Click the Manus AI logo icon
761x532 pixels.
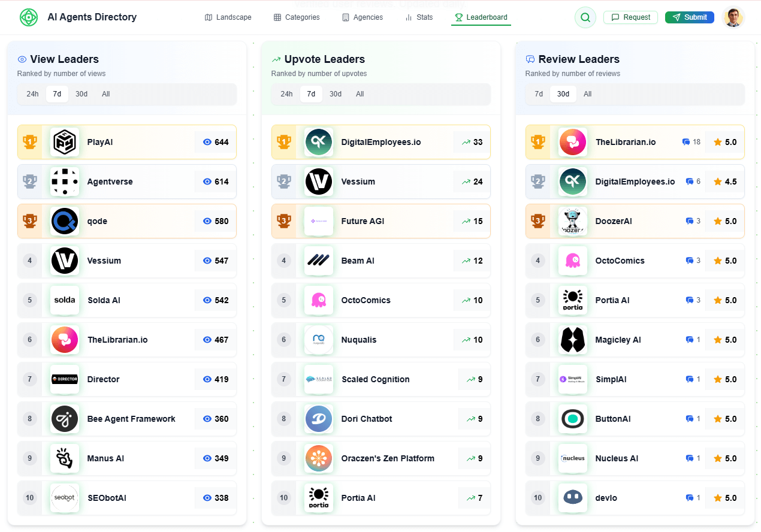point(65,458)
